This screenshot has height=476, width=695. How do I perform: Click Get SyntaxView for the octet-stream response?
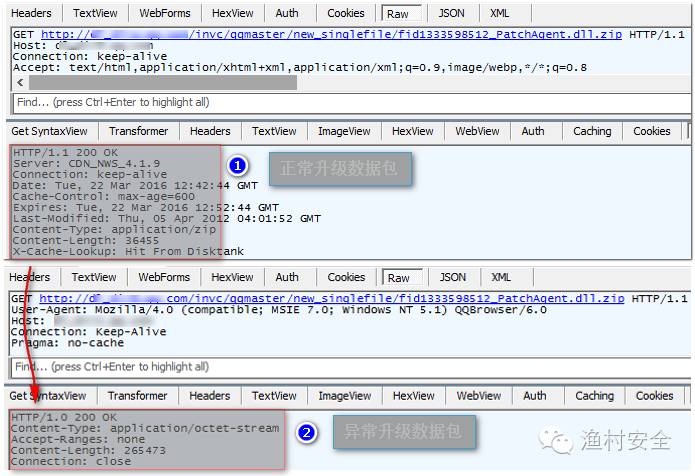tap(48, 396)
